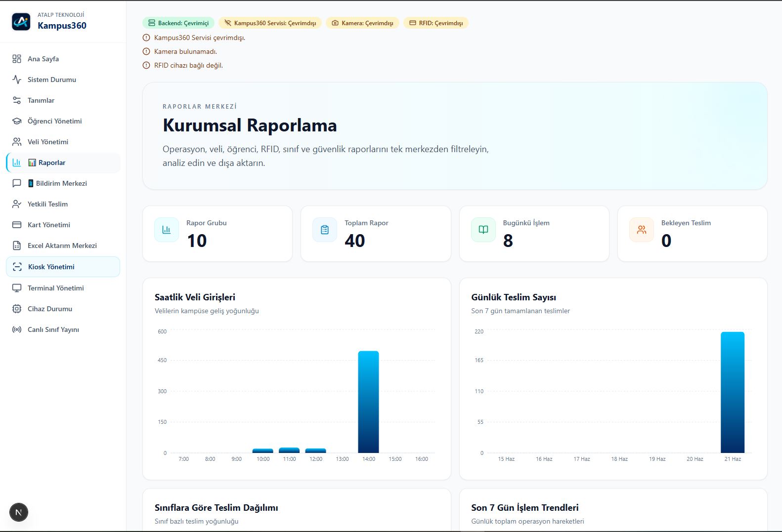Open Ana Sayfa menu item

click(63, 59)
